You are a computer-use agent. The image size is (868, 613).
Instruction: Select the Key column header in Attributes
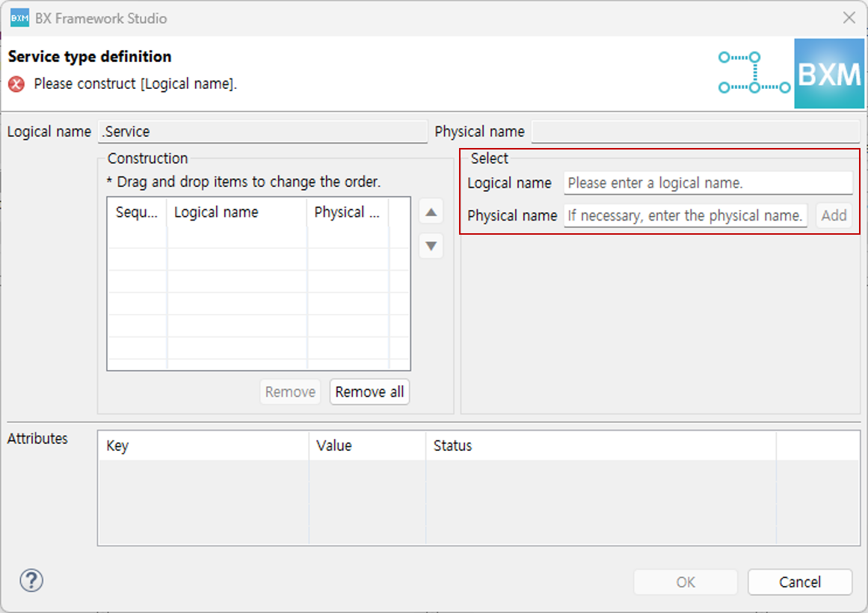(x=203, y=446)
